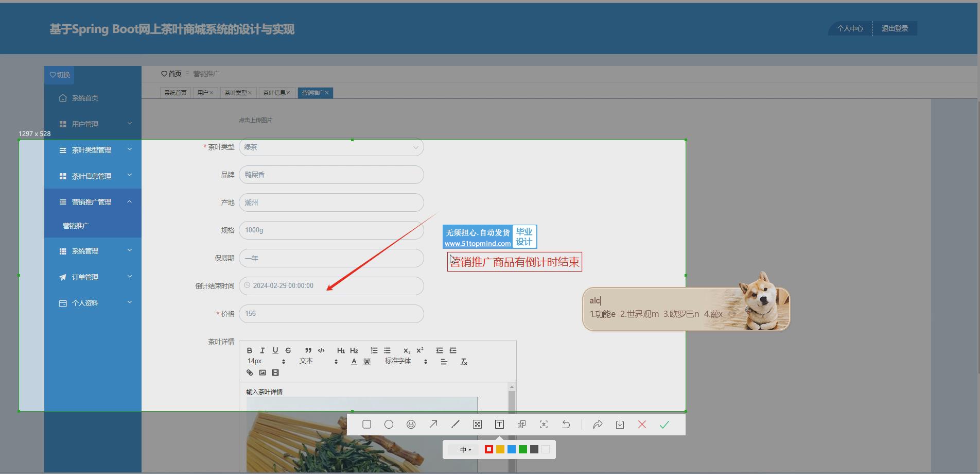This screenshot has height=474, width=980.
Task: Increase indent in the editor
Action: tap(453, 350)
